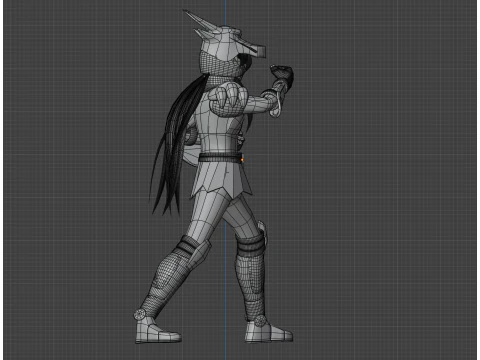Image resolution: width=480 pixels, height=360 pixels.
Task: Select the rear foot's shoe
Action: [x=157, y=330]
